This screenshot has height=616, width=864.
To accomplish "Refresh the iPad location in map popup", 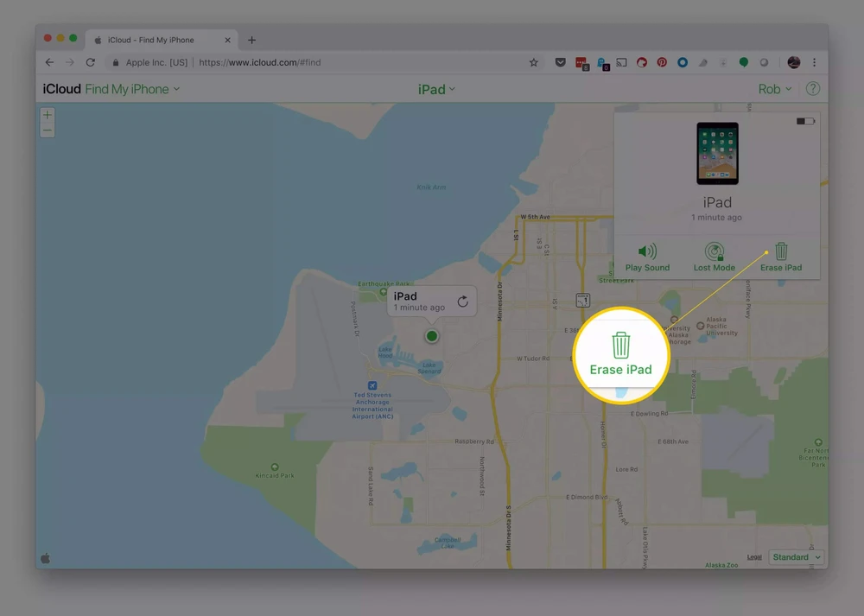I will pyautogui.click(x=463, y=302).
